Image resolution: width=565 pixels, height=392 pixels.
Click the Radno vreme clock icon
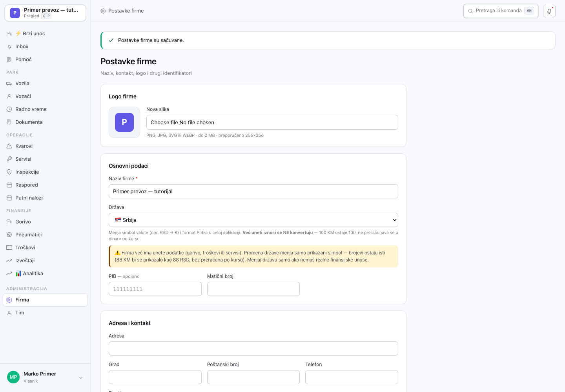coord(9,109)
